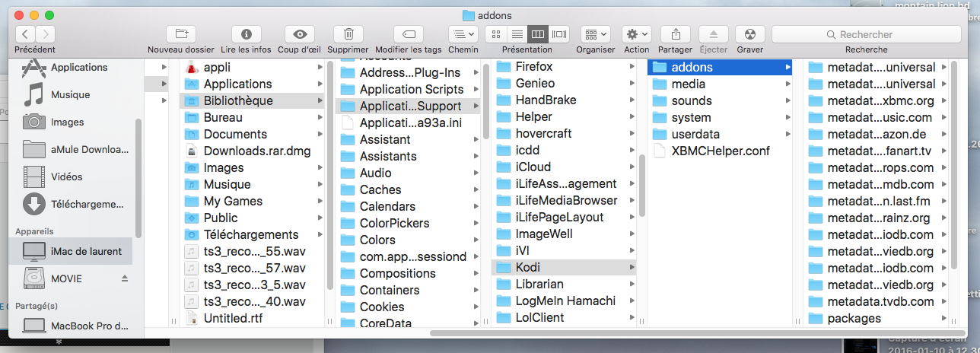
Task: Switch to icon view mode
Action: [x=495, y=34]
